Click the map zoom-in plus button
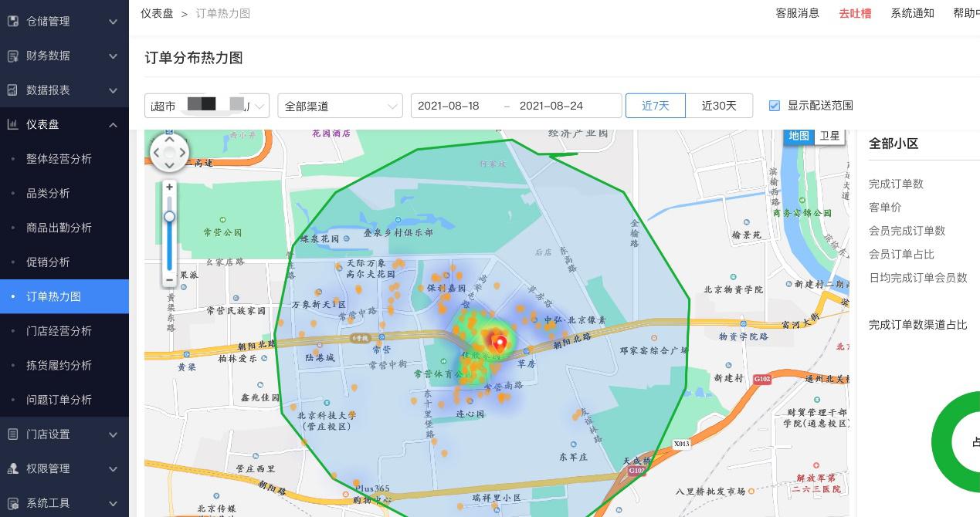980x517 pixels. click(169, 188)
